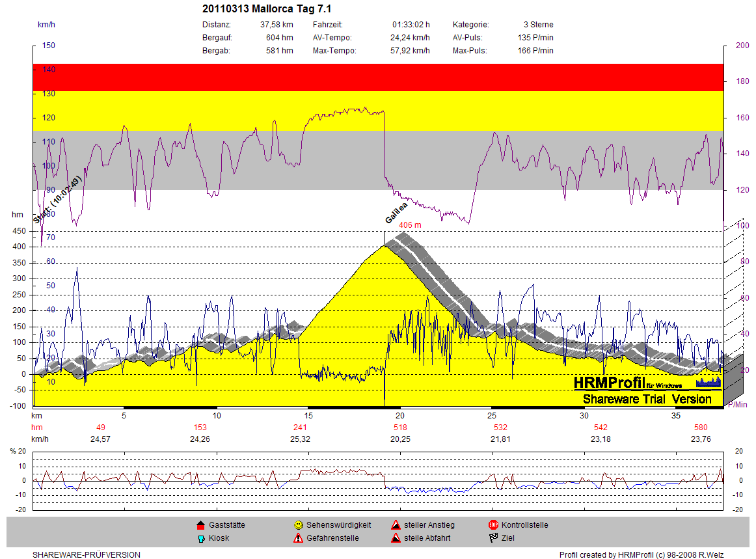Image resolution: width=756 pixels, height=559 pixels.
Task: Select the Sehenswürdigkeit smiley icon
Action: point(298,525)
